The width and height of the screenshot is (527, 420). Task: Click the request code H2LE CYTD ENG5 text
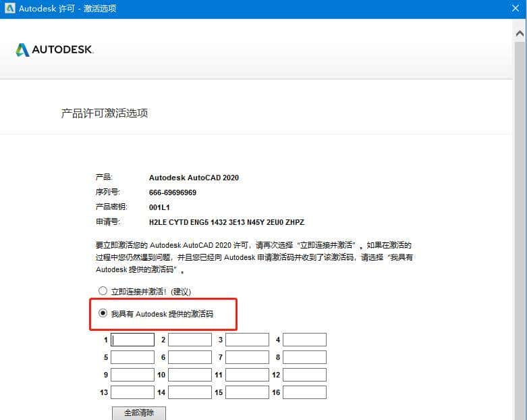point(227,222)
